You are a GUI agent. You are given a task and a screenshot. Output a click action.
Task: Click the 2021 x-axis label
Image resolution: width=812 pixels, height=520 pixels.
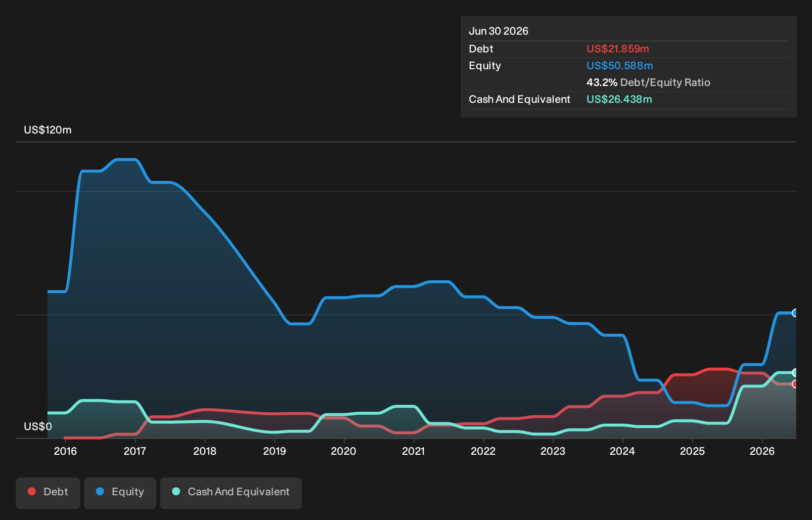(x=413, y=451)
